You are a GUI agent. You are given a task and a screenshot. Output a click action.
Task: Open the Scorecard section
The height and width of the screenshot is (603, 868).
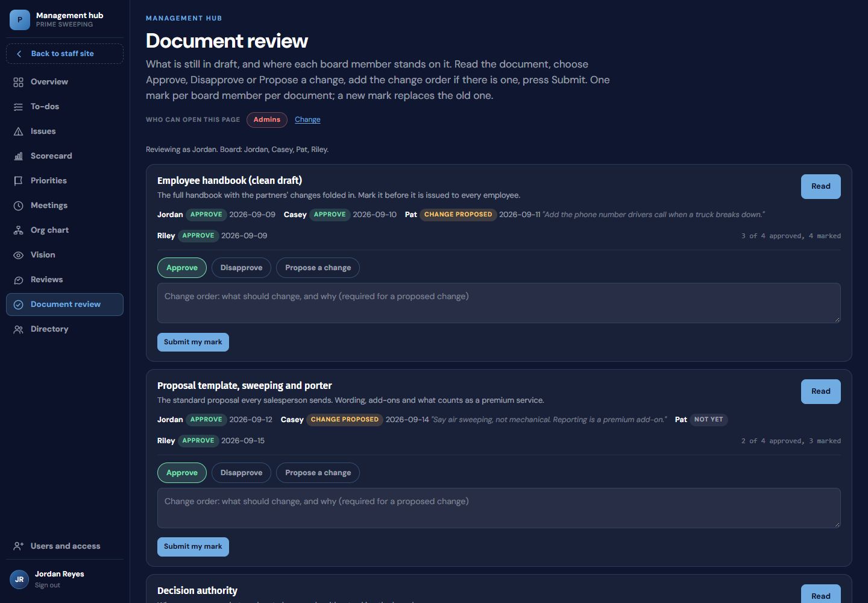tap(64, 156)
